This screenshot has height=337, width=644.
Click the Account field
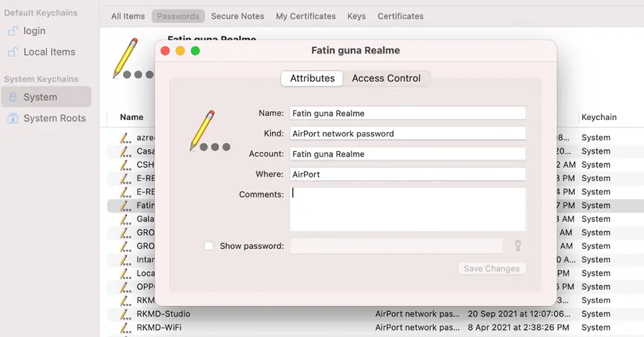(x=408, y=154)
